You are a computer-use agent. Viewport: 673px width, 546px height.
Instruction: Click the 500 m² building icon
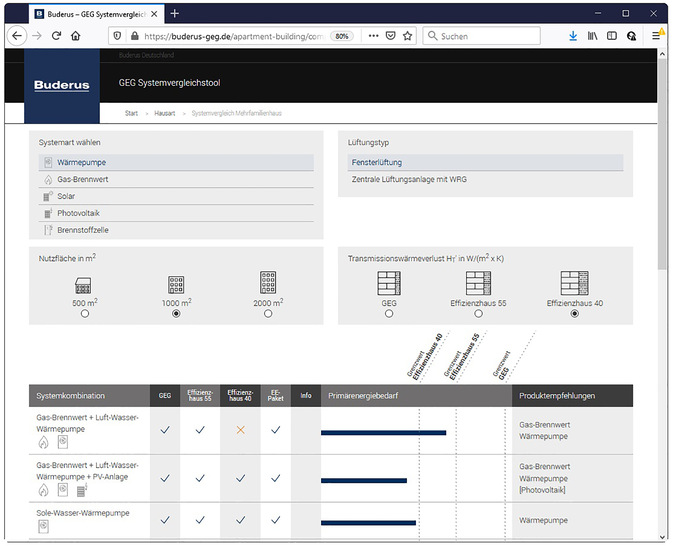click(84, 284)
